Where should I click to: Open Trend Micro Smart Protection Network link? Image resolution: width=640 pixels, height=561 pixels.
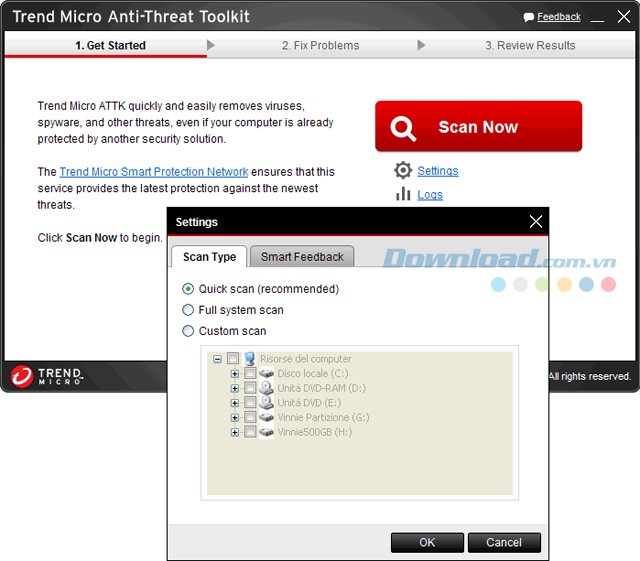click(x=153, y=171)
